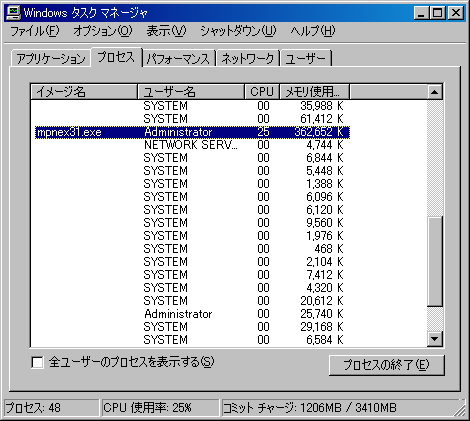Sort by the メモリ使用 column header

[314, 92]
